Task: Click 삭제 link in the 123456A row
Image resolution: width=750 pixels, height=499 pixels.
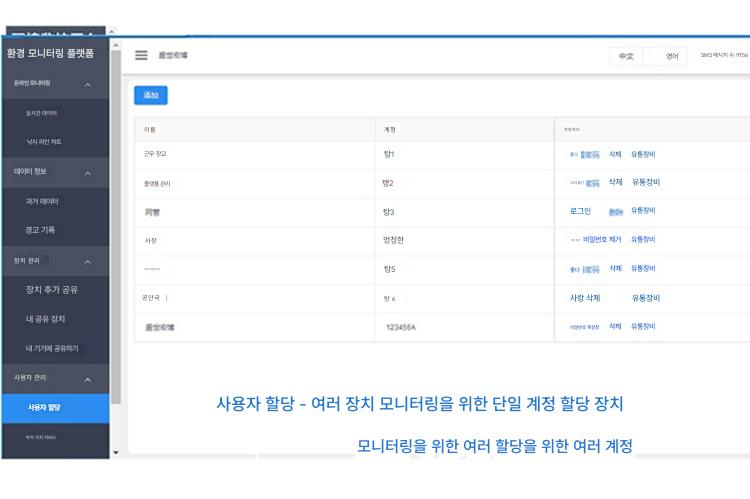Action: pyautogui.click(x=615, y=326)
